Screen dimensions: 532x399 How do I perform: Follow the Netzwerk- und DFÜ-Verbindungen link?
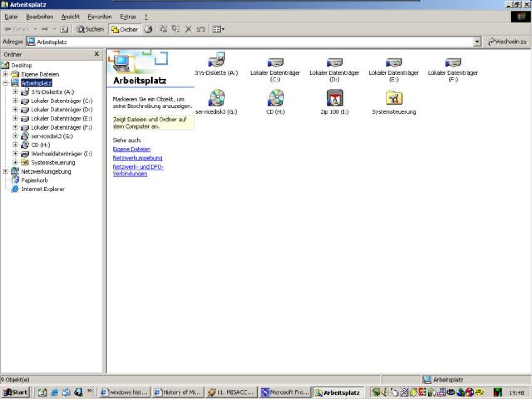(138, 170)
